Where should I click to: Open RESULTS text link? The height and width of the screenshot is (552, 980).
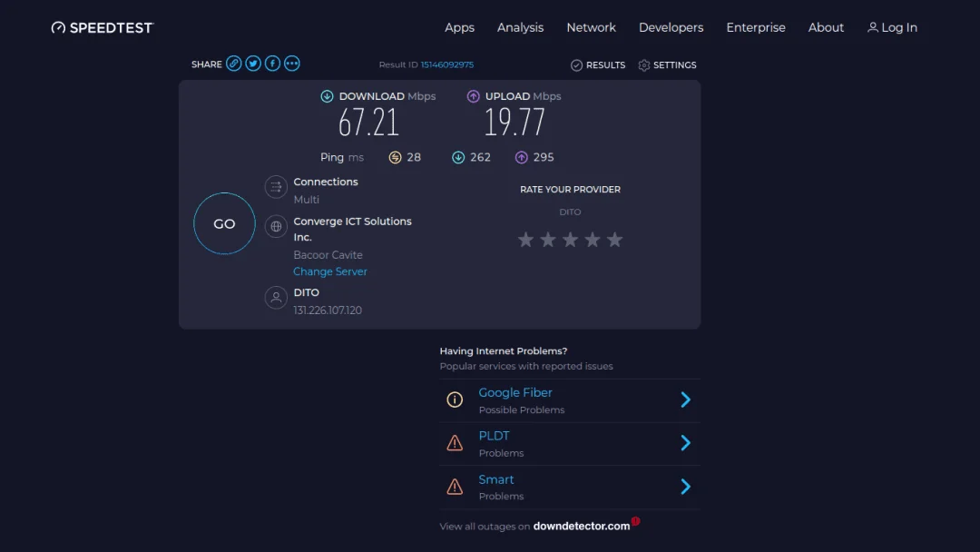605,65
